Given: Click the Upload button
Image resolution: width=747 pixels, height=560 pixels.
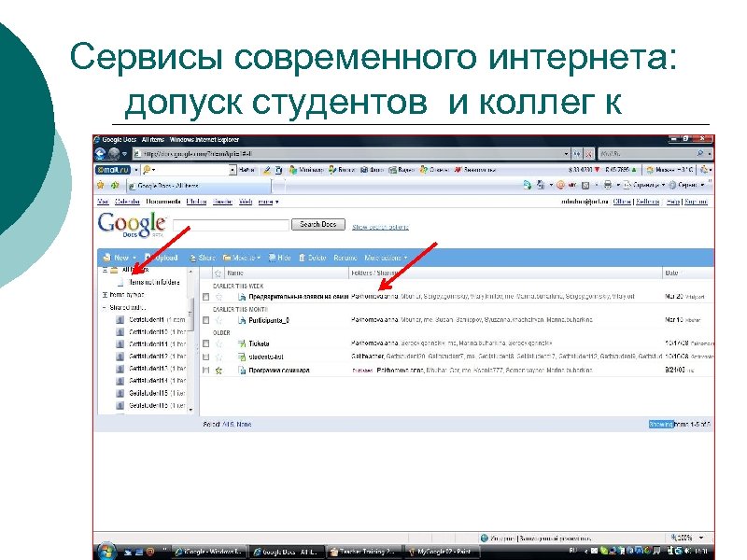Looking at the screenshot, I should point(161,258).
